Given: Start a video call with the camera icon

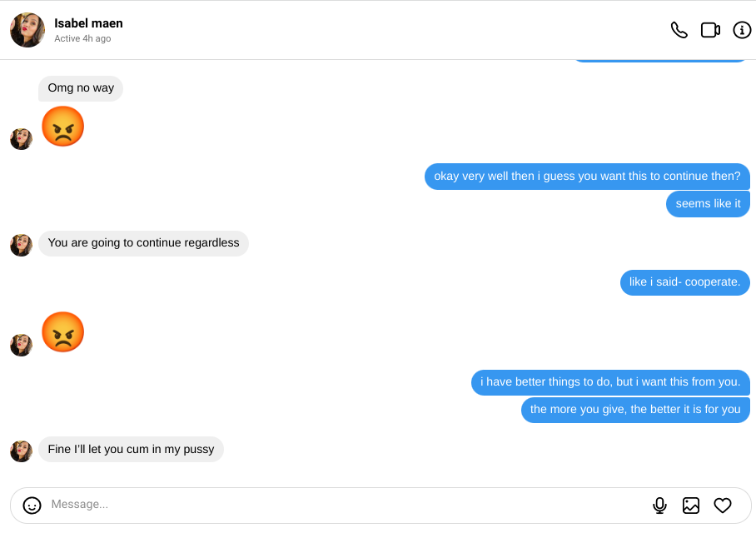Looking at the screenshot, I should [710, 30].
